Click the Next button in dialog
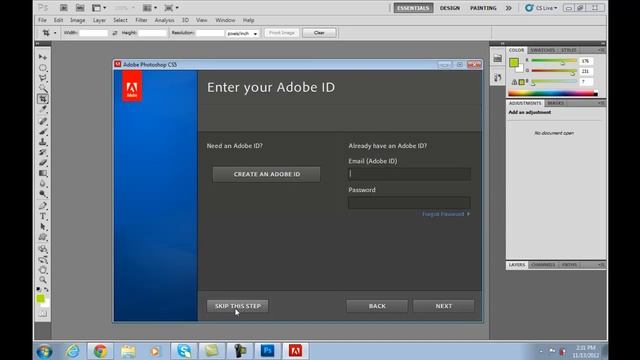This screenshot has width=640, height=360. [x=444, y=306]
